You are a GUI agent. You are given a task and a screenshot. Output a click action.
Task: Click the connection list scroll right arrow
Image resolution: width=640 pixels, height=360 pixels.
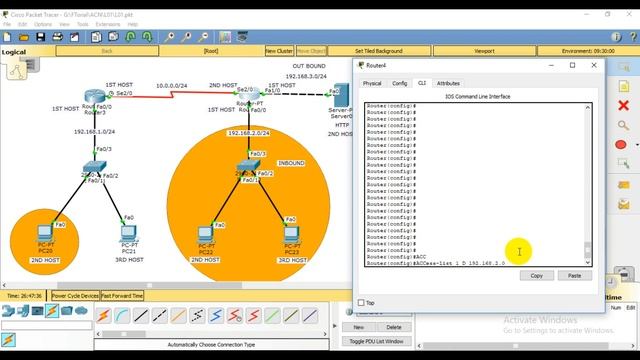325,333
